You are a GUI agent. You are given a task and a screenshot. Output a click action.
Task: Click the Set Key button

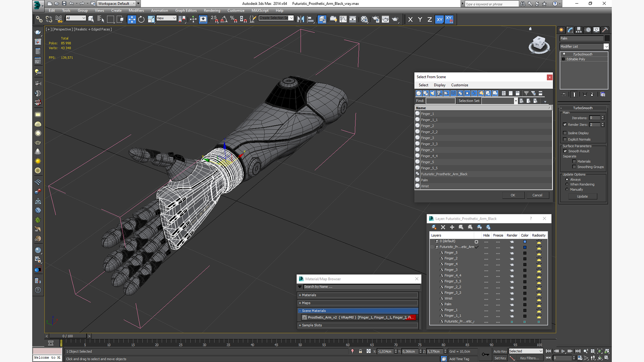click(500, 358)
